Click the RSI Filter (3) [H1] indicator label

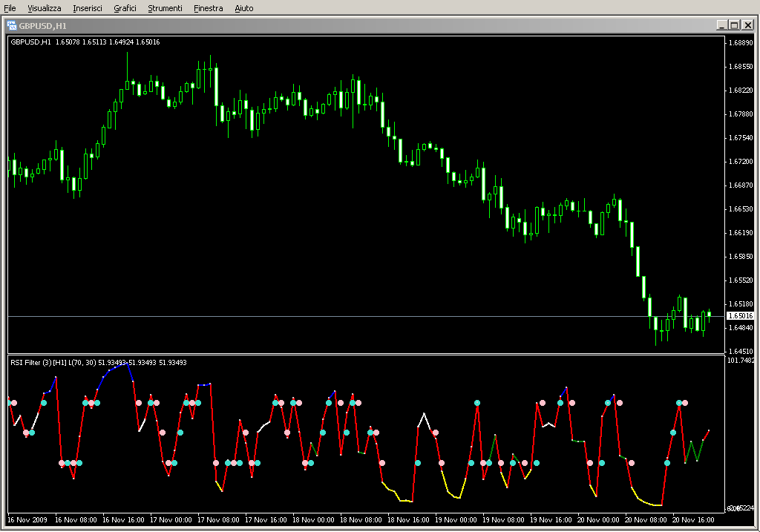[99, 362]
